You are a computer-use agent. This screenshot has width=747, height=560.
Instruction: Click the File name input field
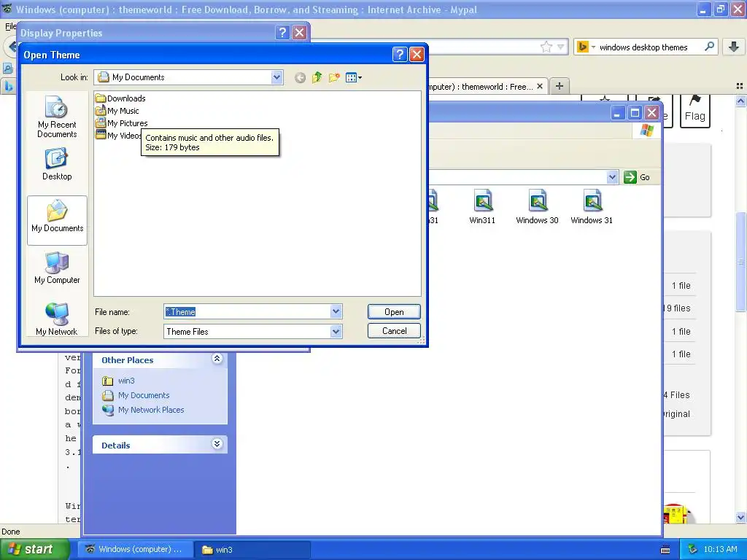(247, 312)
